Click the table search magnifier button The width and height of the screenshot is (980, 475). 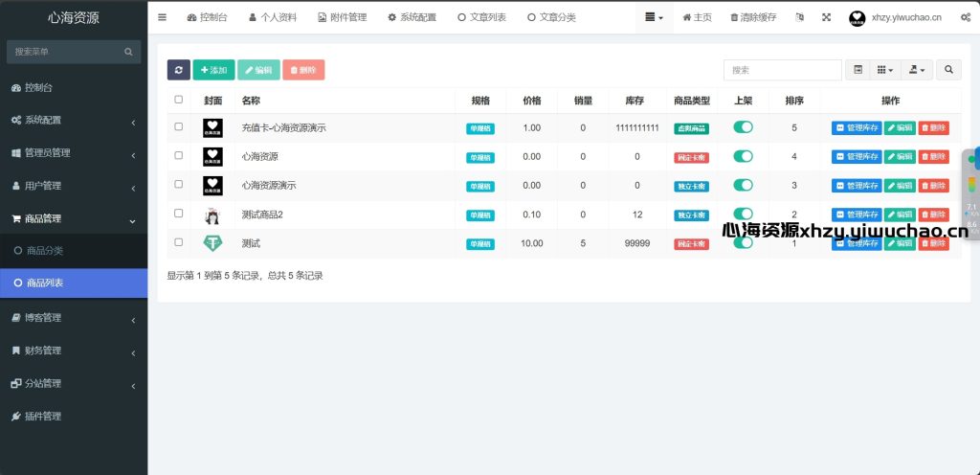[x=948, y=70]
